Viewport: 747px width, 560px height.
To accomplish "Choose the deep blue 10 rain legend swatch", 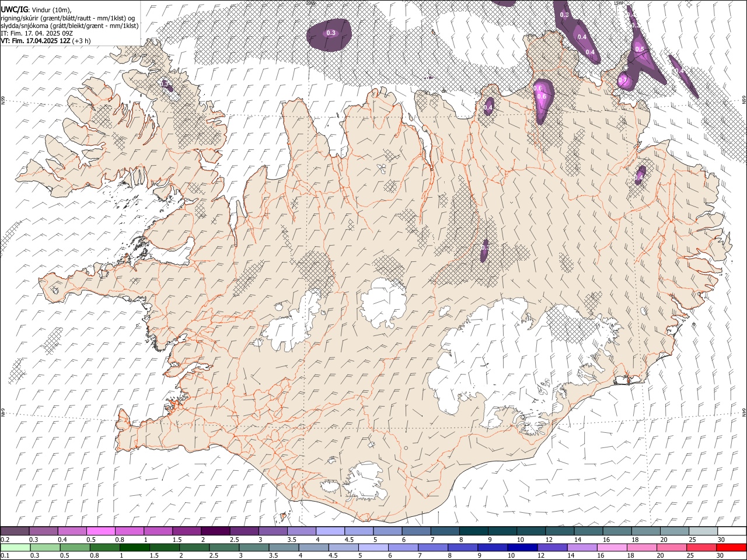I will pyautogui.click(x=522, y=548).
